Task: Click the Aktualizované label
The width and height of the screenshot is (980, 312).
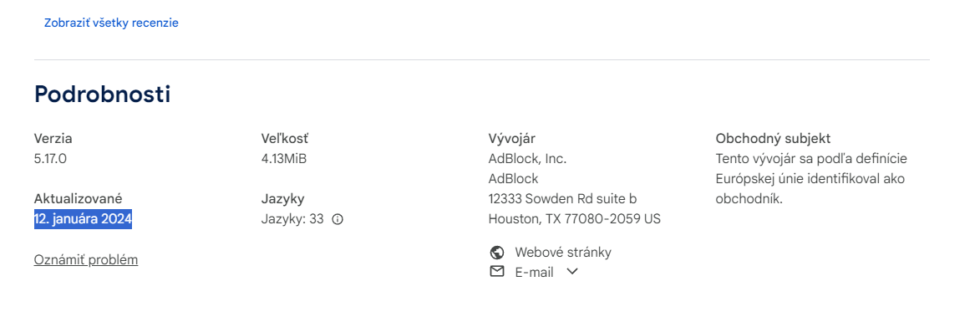Action: [79, 199]
